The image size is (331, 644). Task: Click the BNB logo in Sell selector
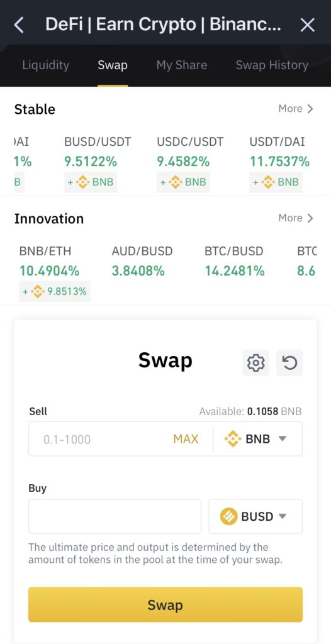233,438
